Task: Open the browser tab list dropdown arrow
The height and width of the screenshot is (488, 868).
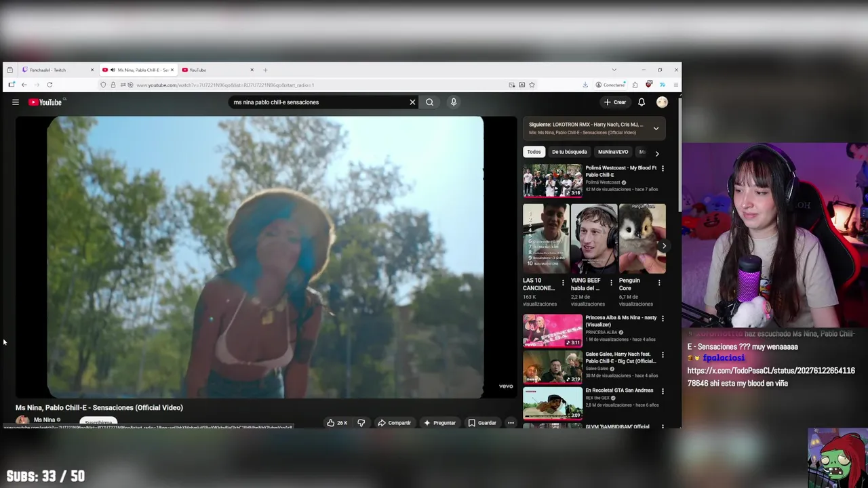Action: click(x=614, y=70)
